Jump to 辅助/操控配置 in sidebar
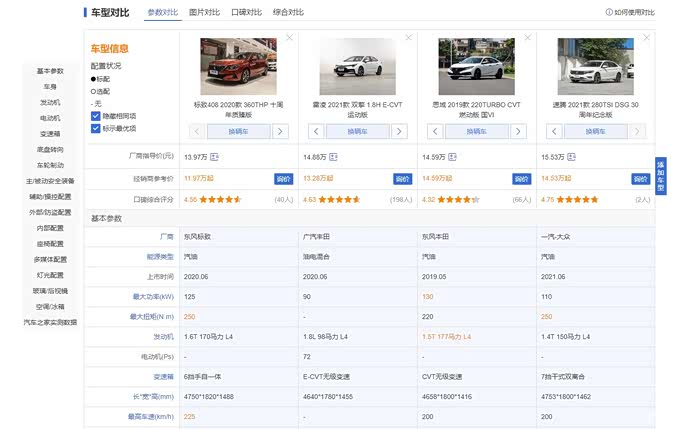Screen dimensions: 700x429 [50, 196]
